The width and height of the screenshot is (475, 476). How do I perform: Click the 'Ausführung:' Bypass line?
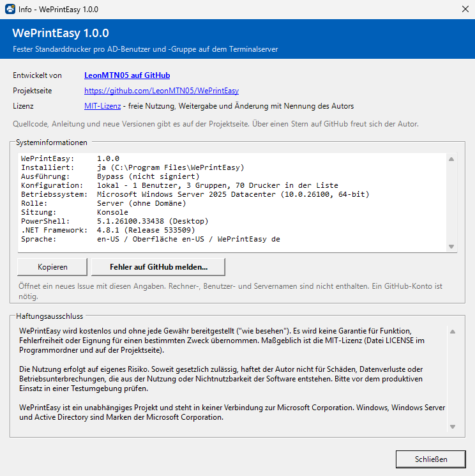coord(110,176)
